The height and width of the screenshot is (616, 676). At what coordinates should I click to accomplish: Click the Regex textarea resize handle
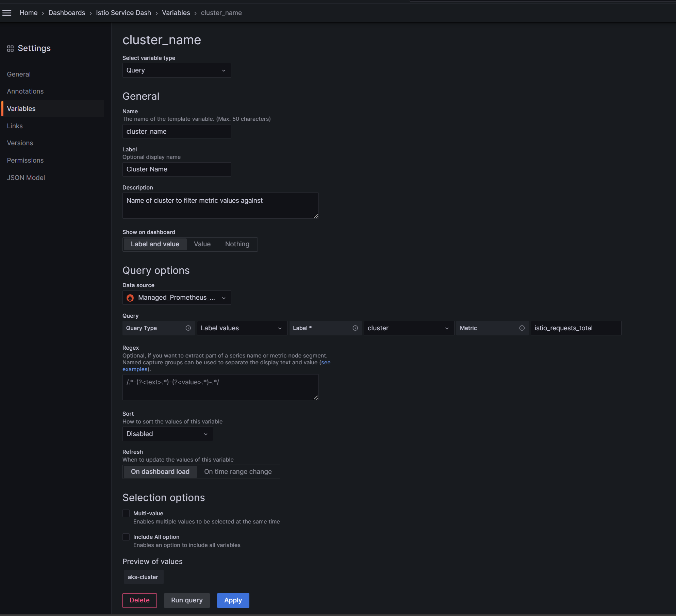(316, 398)
